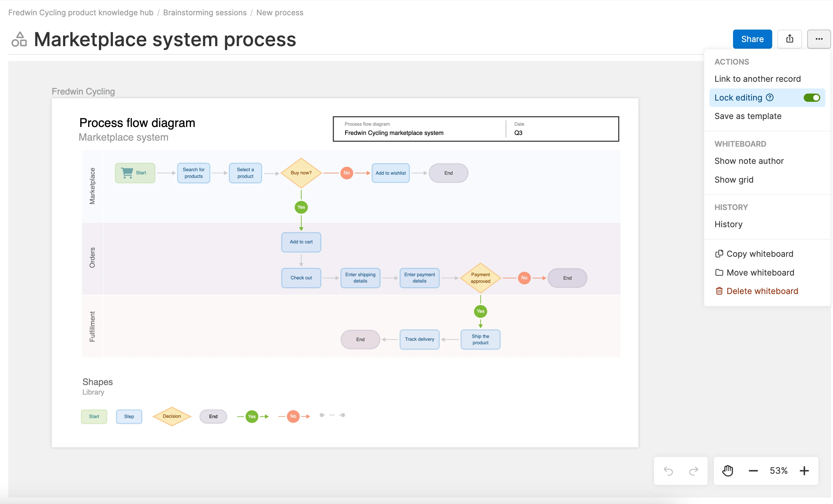Enable Show grid
Screen dimensions: 833x504
(x=734, y=179)
